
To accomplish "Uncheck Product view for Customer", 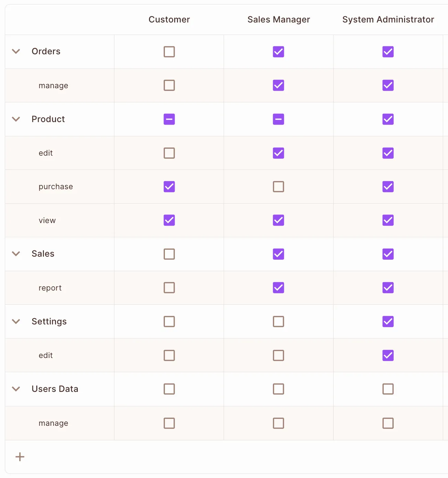I will coord(169,220).
